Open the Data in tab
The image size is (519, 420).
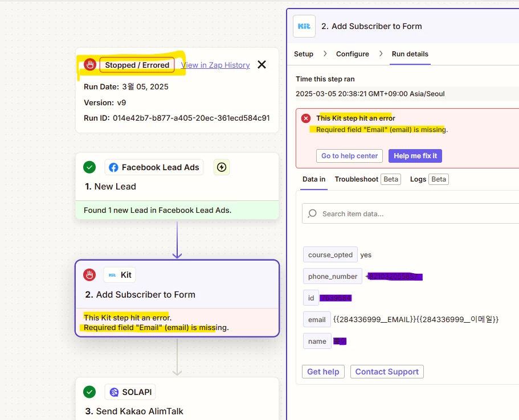coord(314,179)
